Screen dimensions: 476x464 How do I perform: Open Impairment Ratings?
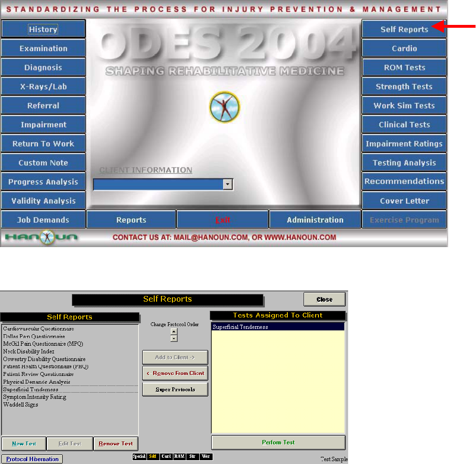click(x=404, y=144)
